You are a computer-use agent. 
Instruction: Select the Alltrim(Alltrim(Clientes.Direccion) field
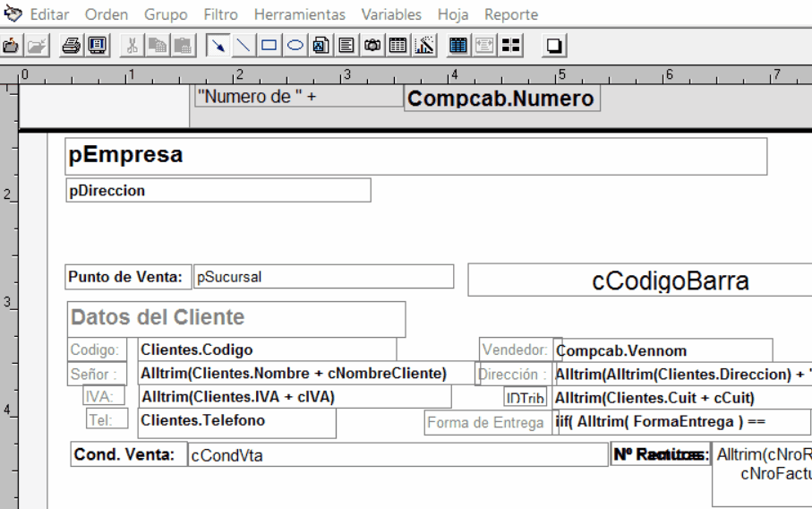coord(682,375)
